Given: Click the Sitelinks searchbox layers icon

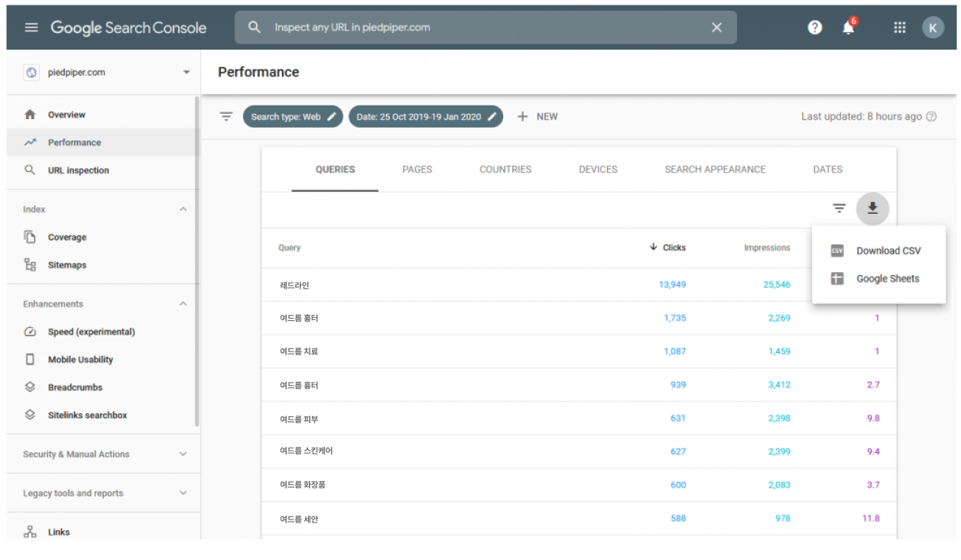Looking at the screenshot, I should coord(30,415).
